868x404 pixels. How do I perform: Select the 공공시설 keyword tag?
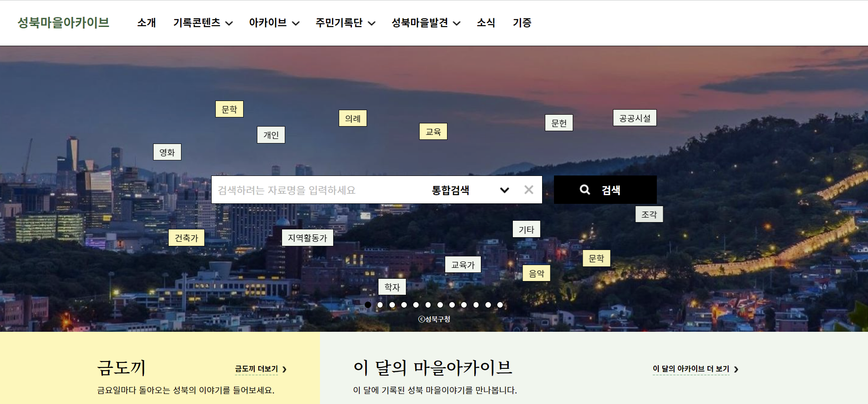point(634,118)
